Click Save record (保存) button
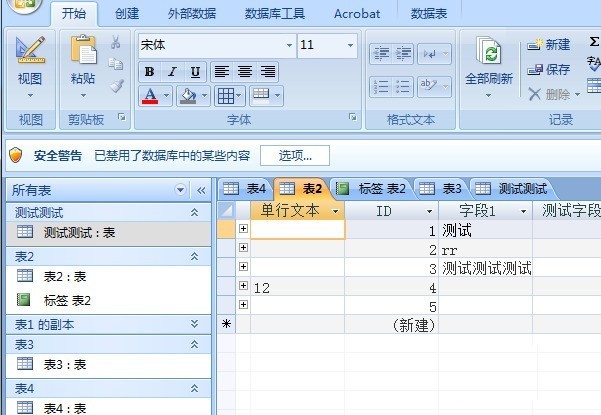 [549, 70]
